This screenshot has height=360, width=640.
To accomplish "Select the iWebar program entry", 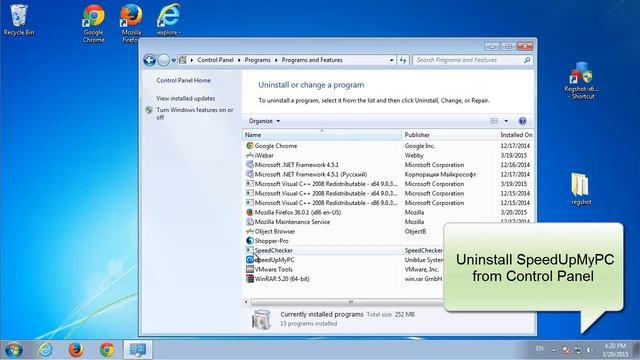I will 264,156.
